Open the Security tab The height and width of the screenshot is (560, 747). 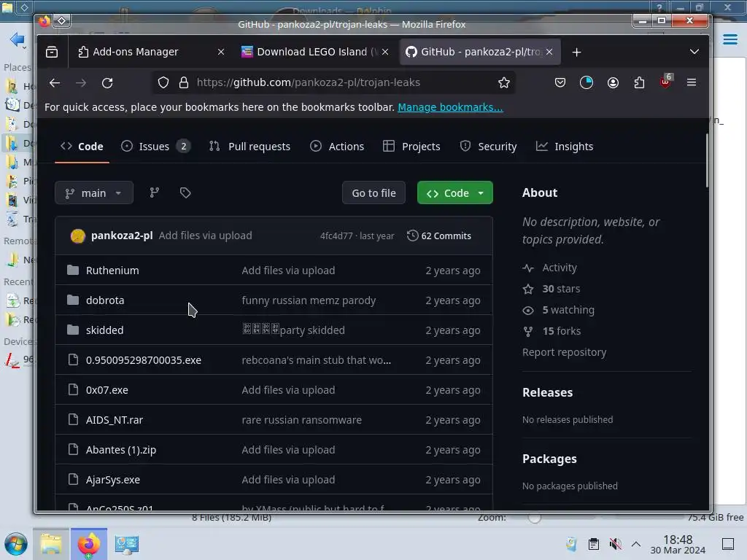tap(488, 147)
